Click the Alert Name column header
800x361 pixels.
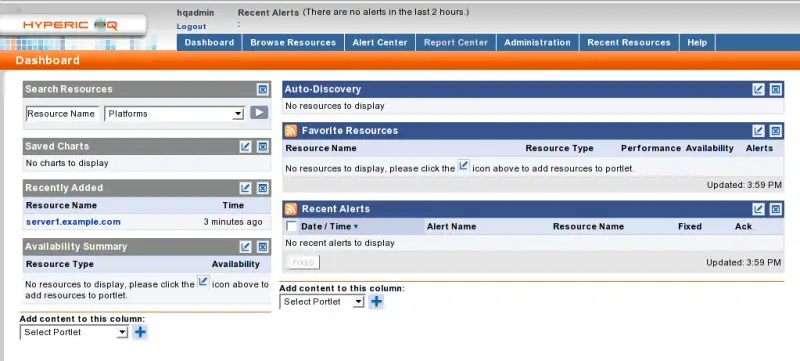click(452, 226)
